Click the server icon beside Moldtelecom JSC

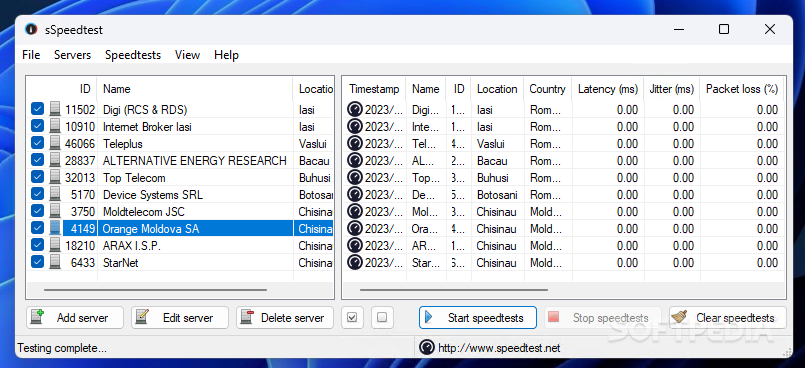point(55,211)
